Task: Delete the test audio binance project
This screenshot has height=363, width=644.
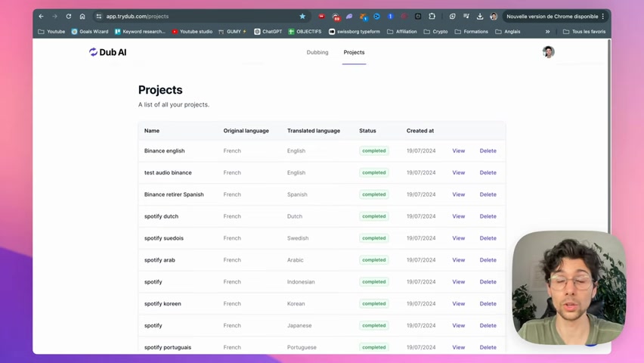Action: tap(488, 172)
